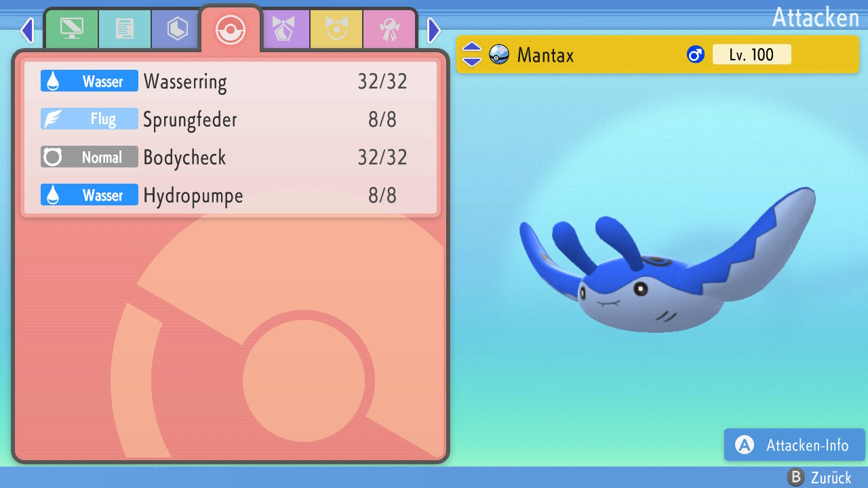This screenshot has height=488, width=868.
Task: Open the pink ribbon medal tab
Action: 389,29
